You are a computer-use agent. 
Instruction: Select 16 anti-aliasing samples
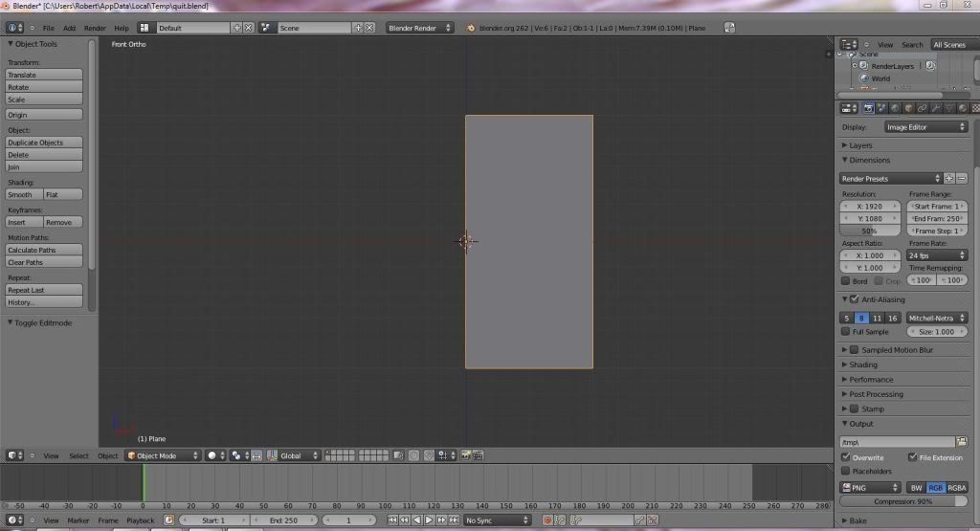[x=893, y=318]
